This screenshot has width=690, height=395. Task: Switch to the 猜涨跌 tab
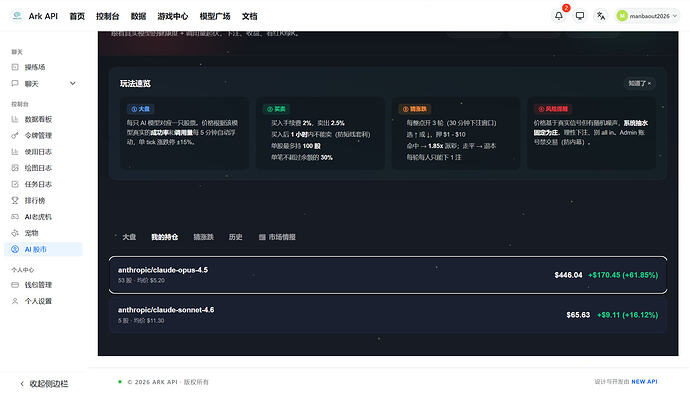pyautogui.click(x=203, y=237)
